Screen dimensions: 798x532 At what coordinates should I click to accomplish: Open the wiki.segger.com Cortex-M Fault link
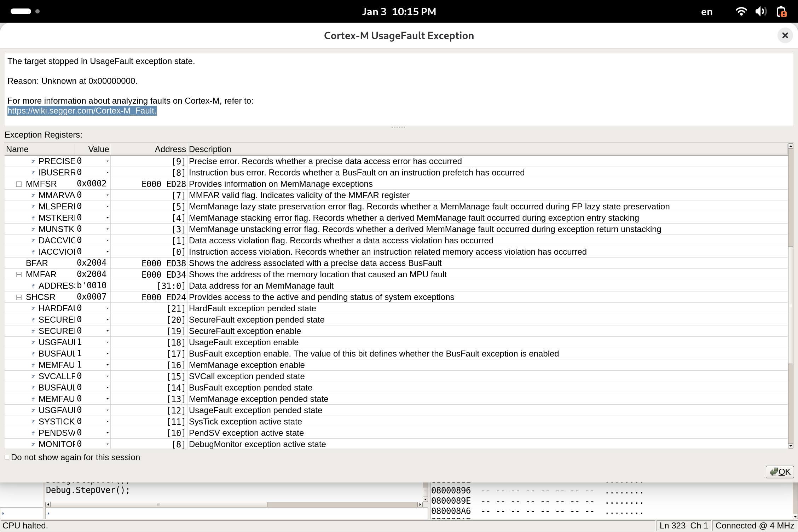82,111
